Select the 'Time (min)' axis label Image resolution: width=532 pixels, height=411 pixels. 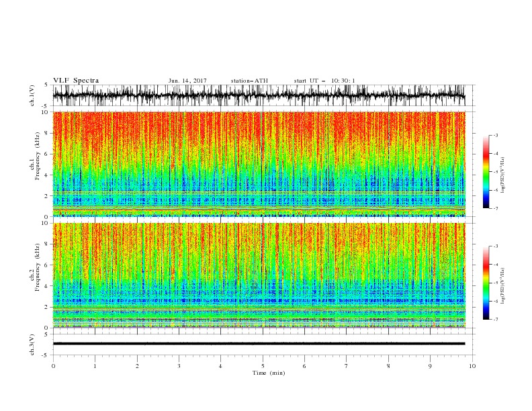click(269, 373)
